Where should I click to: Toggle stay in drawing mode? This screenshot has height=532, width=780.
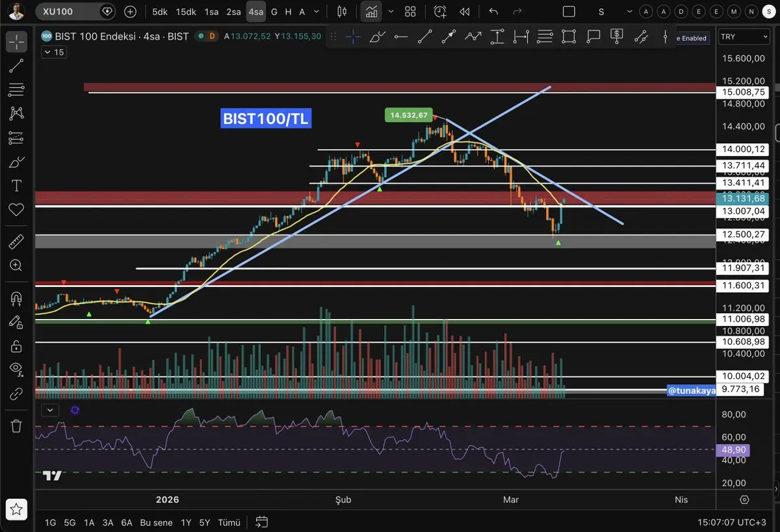point(16,322)
